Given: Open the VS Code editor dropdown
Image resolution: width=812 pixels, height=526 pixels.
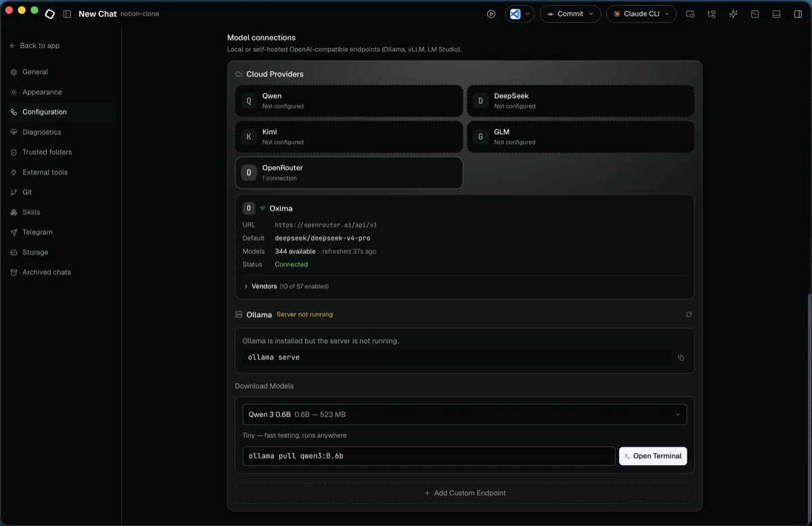Looking at the screenshot, I should tap(520, 14).
